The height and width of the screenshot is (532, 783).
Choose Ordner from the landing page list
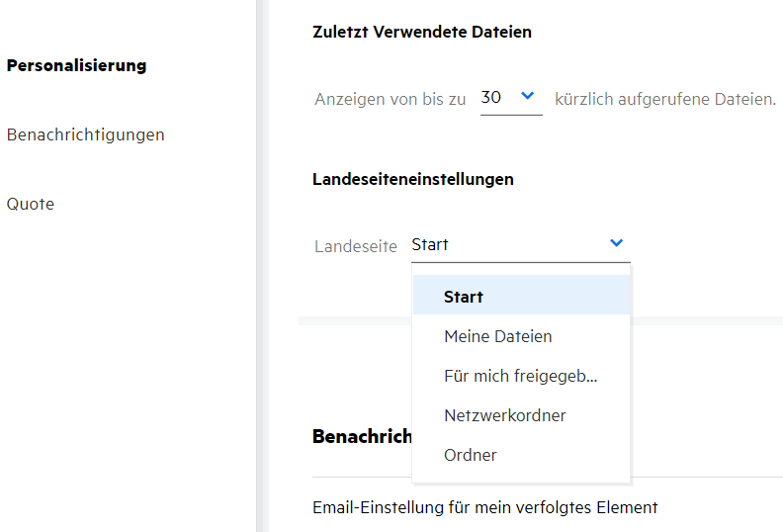tap(471, 455)
